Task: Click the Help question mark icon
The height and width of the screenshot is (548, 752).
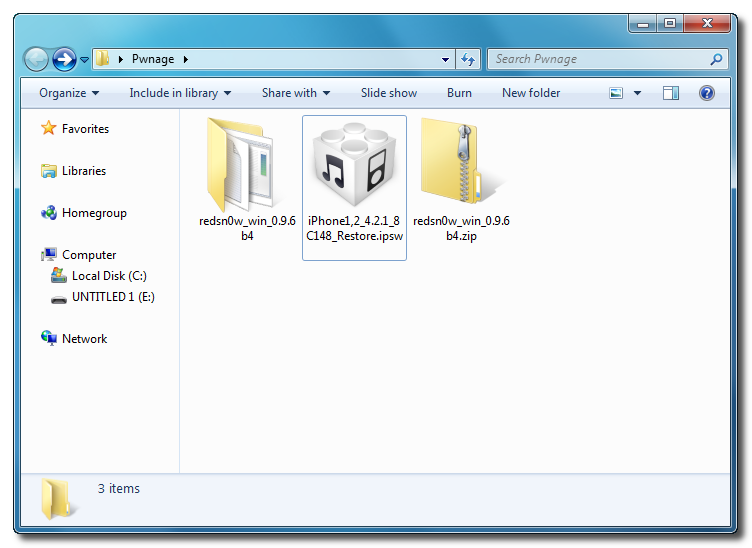Action: pyautogui.click(x=706, y=93)
